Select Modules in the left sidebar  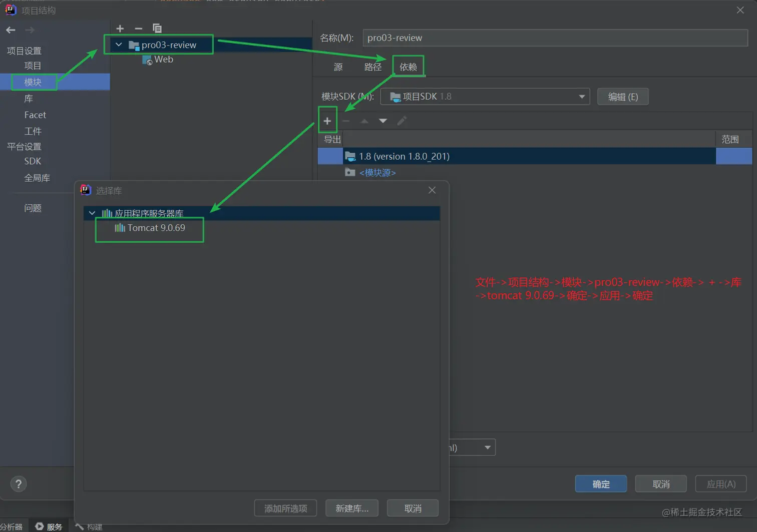[33, 82]
